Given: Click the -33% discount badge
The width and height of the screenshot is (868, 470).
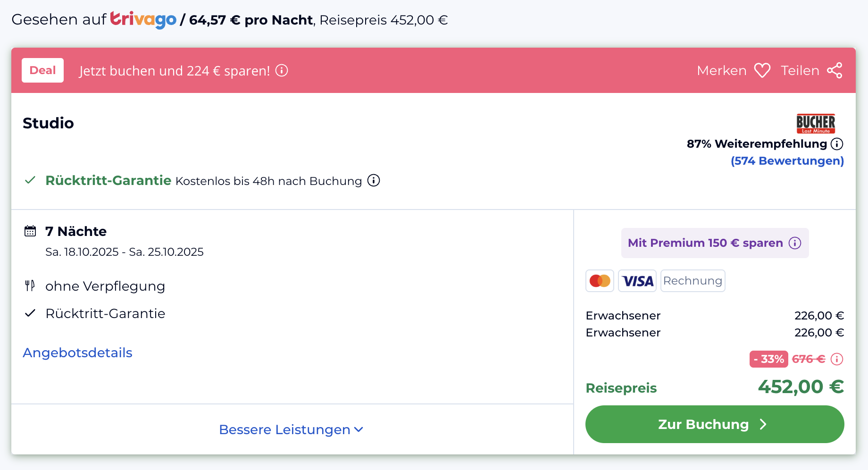Looking at the screenshot, I should 768,359.
